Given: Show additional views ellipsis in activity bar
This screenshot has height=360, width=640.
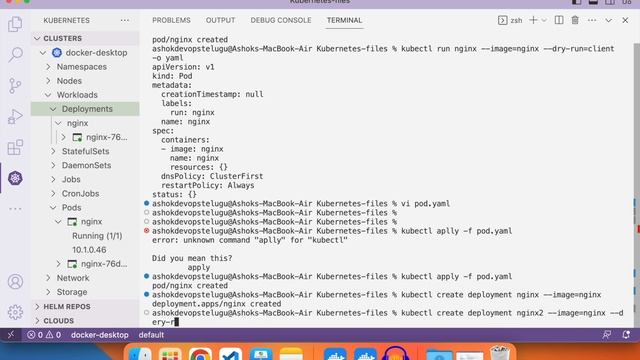Looking at the screenshot, I should (x=15, y=209).
